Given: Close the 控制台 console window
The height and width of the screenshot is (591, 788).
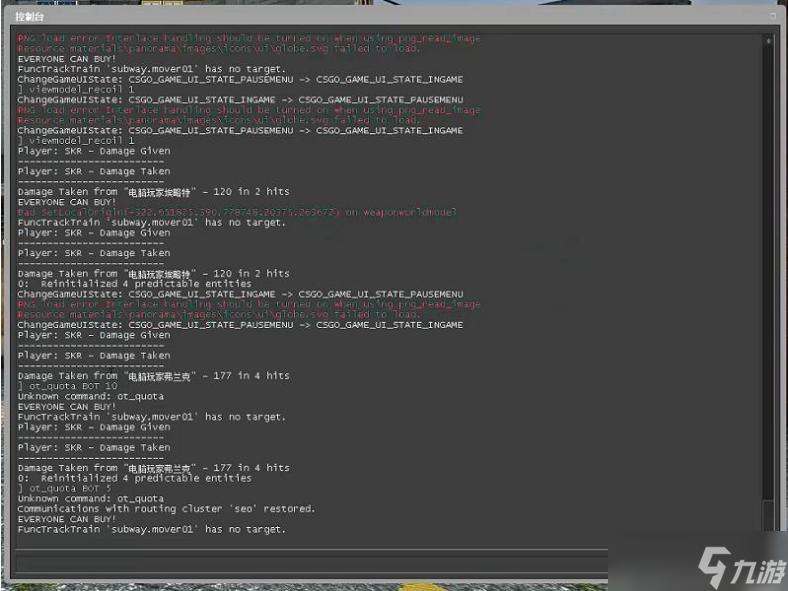Looking at the screenshot, I should click(x=773, y=17).
